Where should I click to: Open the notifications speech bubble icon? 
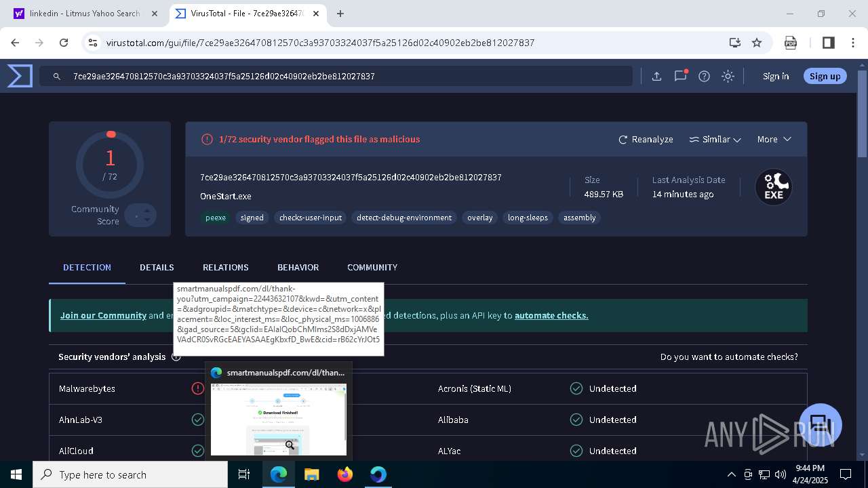click(680, 76)
